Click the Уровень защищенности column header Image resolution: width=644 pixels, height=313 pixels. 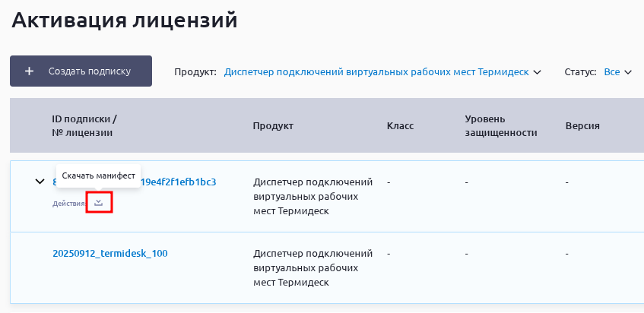coord(500,126)
